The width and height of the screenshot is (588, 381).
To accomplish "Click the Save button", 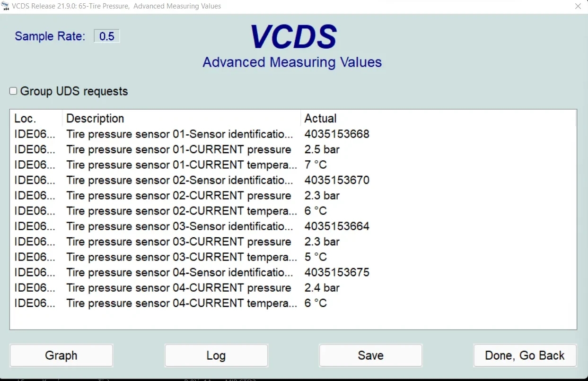I will tap(371, 355).
